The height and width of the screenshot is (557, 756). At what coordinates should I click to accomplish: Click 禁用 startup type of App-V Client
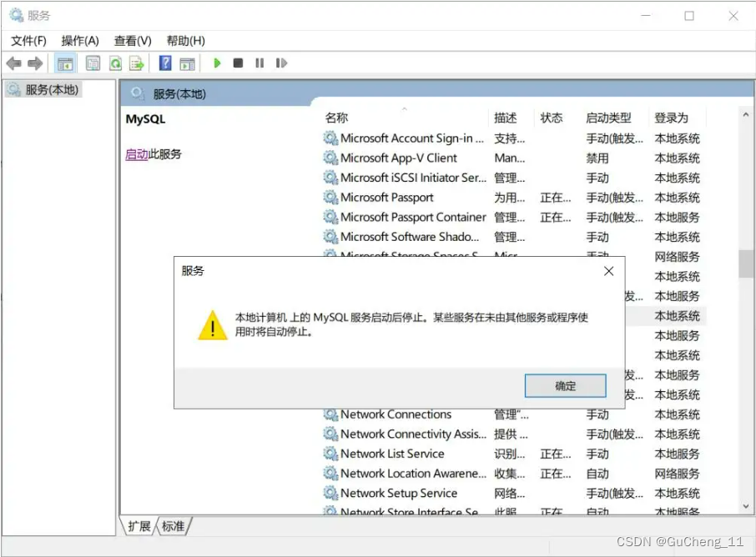click(x=597, y=158)
